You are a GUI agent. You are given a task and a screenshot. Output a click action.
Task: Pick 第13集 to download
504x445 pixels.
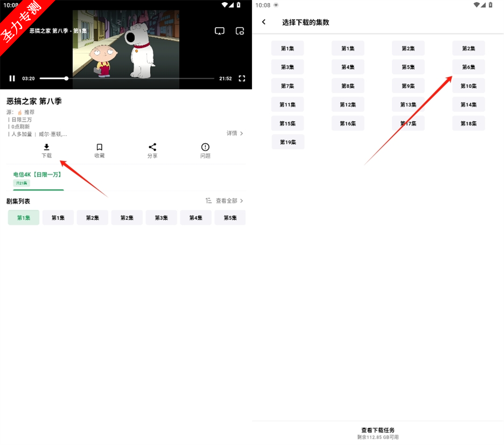[x=408, y=104]
